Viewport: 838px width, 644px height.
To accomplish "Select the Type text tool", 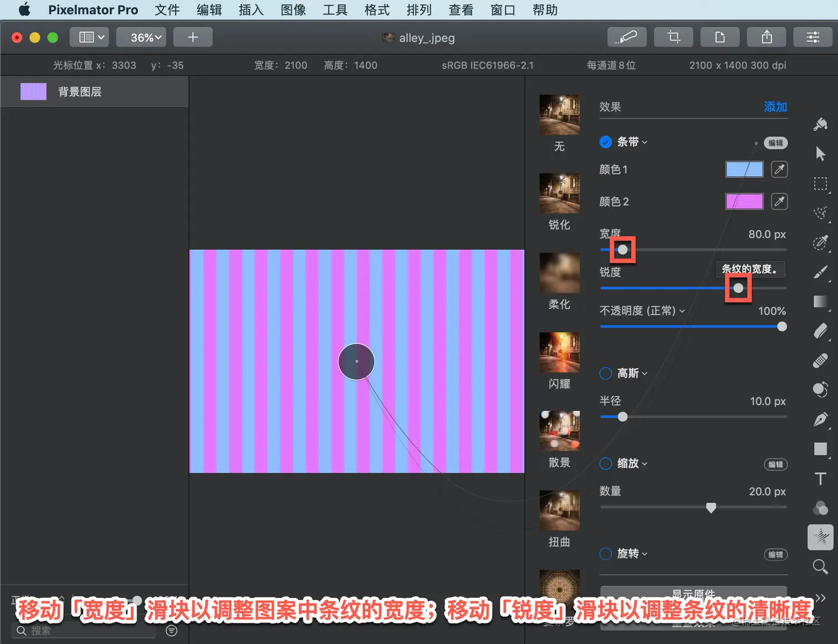I will tap(820, 479).
